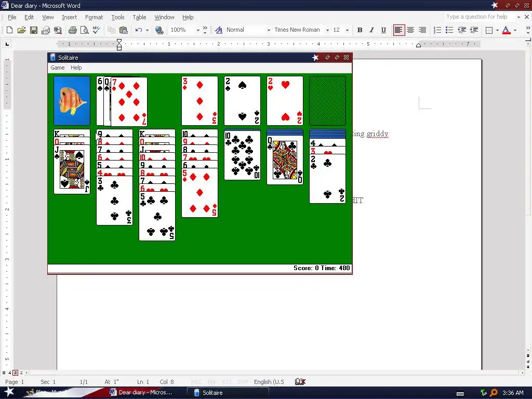Viewport: 532px width, 399px height.
Task: Open the Insert menu in Word
Action: pos(69,17)
